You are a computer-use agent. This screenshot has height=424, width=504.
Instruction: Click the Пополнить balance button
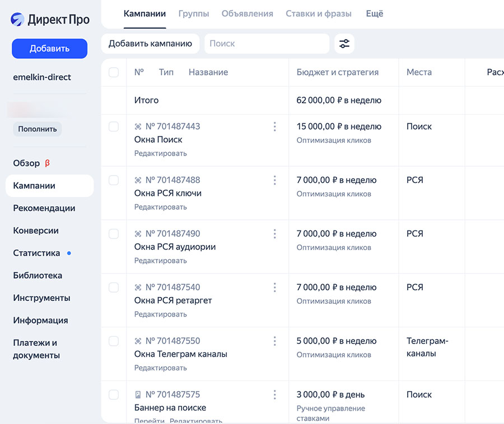(37, 129)
